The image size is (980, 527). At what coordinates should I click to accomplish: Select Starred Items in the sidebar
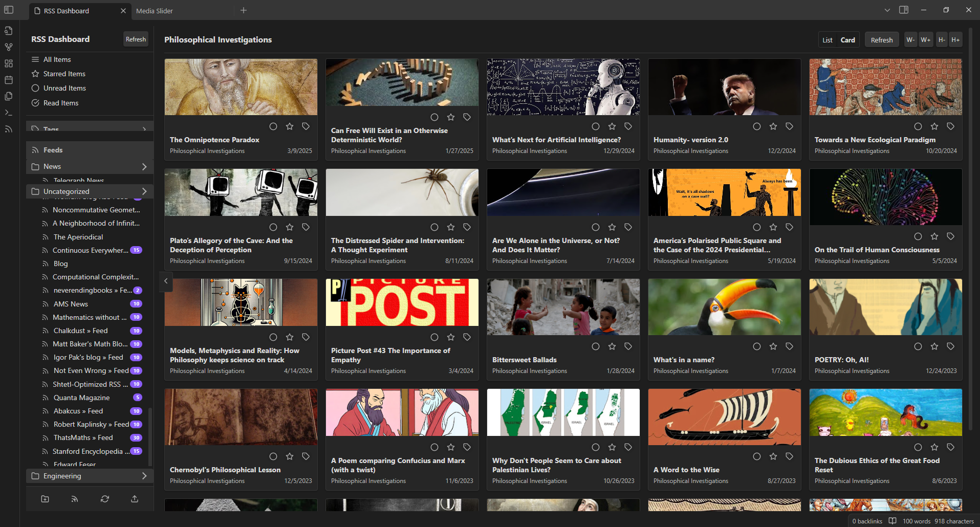[x=64, y=74]
